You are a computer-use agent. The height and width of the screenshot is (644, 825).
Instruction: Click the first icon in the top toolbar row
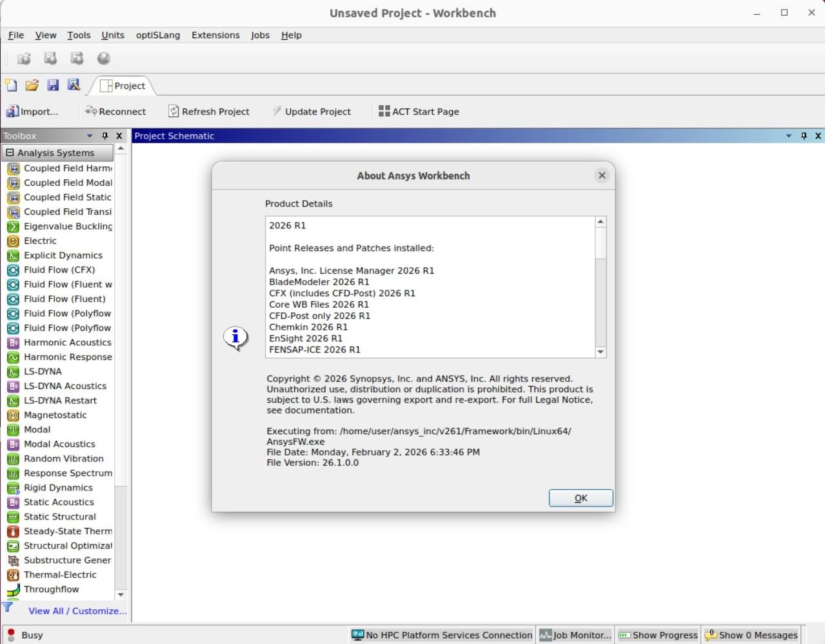click(24, 59)
